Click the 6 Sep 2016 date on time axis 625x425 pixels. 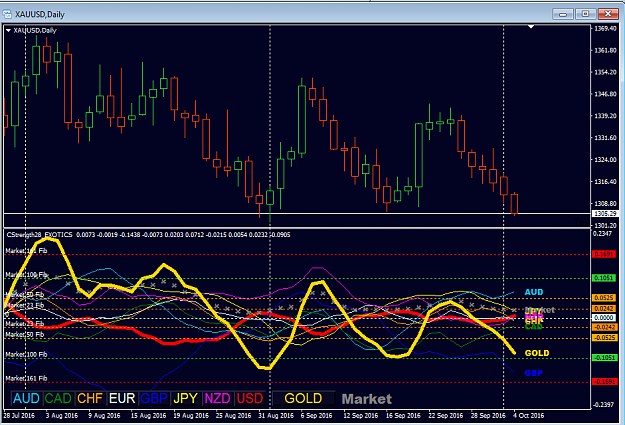click(316, 415)
